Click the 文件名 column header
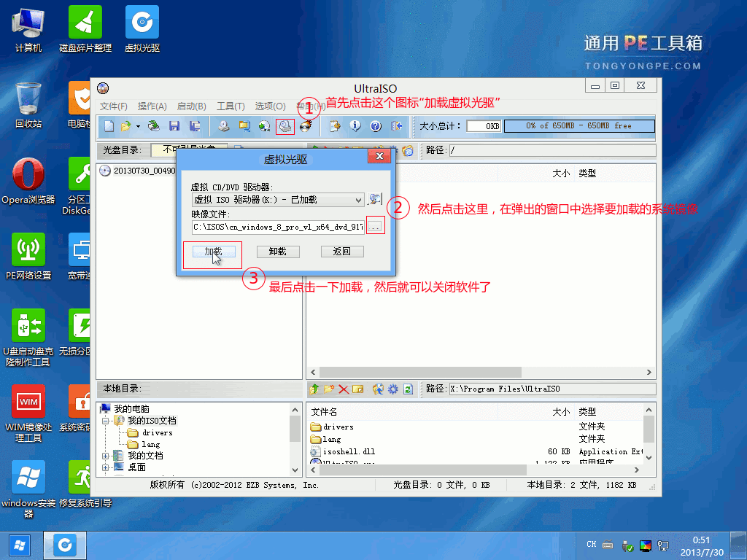This screenshot has width=747, height=560. [x=324, y=411]
